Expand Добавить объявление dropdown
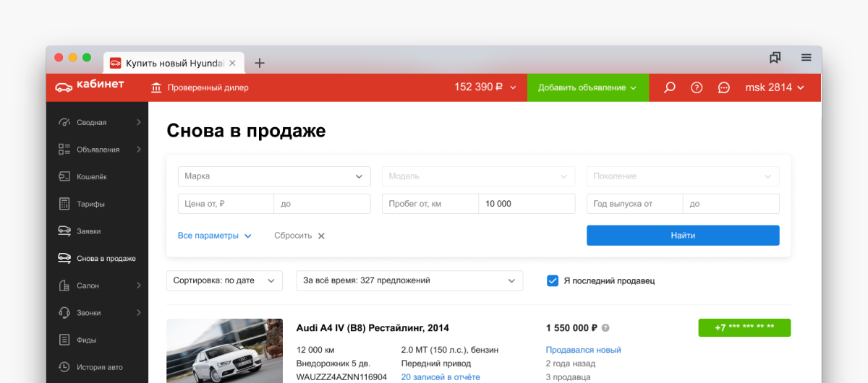 587,87
